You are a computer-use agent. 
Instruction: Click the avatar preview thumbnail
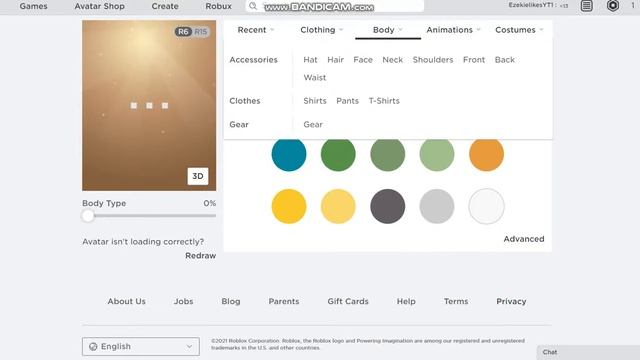(x=149, y=105)
